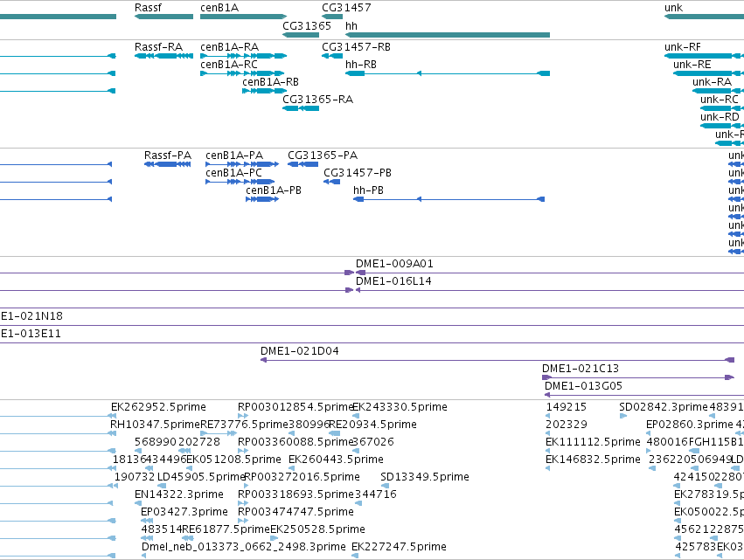Click the unk-RA transcript label
This screenshot has height=560, width=744.
pyautogui.click(x=712, y=82)
